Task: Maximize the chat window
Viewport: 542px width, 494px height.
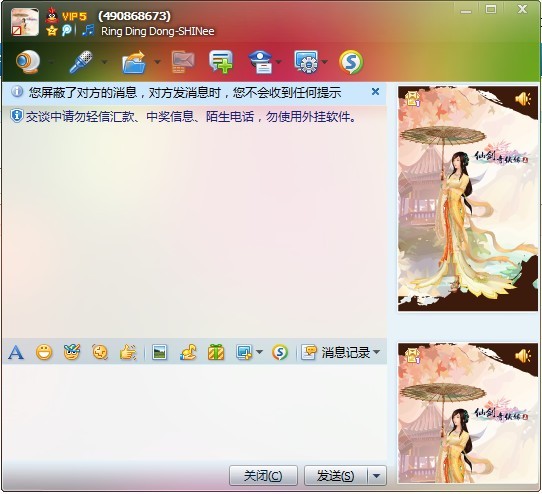Action: coord(491,9)
